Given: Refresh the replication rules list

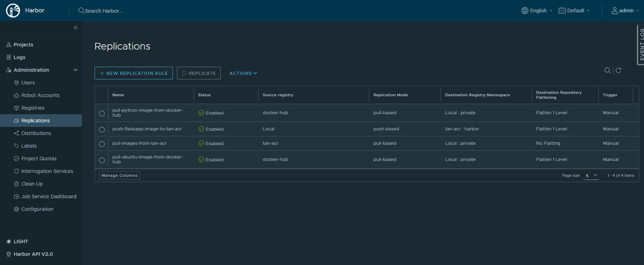Looking at the screenshot, I should [x=618, y=71].
